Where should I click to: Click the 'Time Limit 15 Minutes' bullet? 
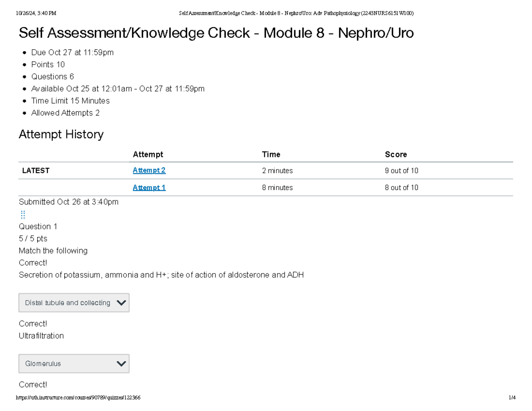[70, 101]
